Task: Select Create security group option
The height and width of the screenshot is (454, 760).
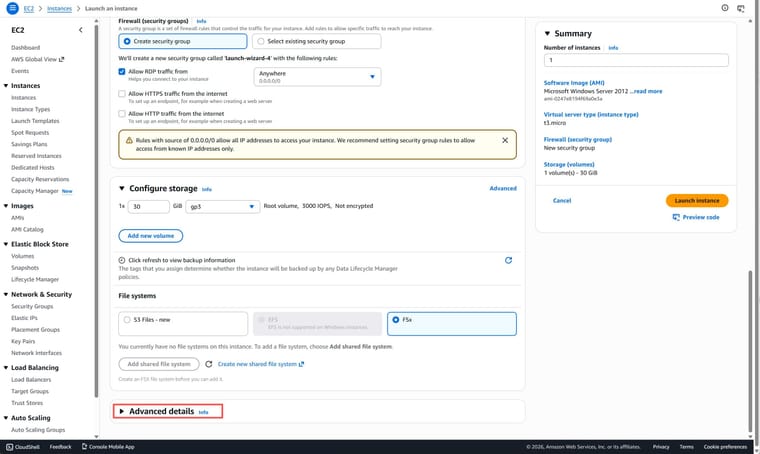Action: point(183,41)
